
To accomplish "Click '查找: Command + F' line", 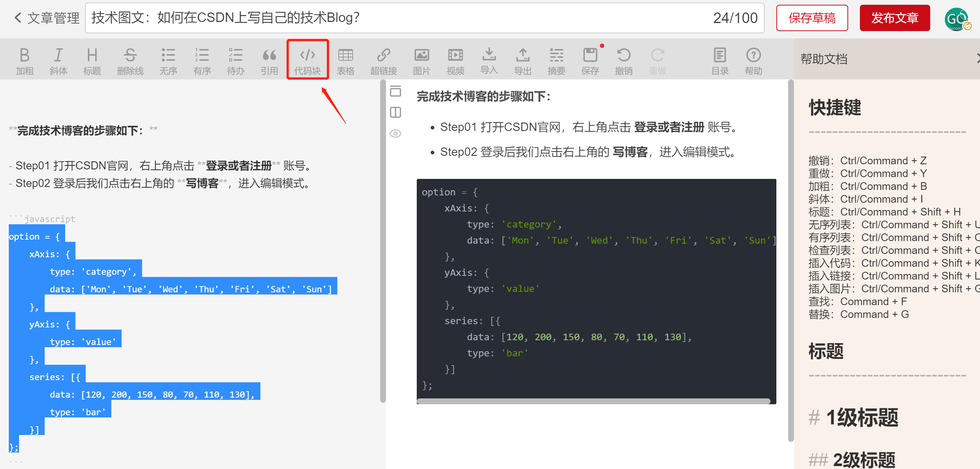I will (x=858, y=301).
